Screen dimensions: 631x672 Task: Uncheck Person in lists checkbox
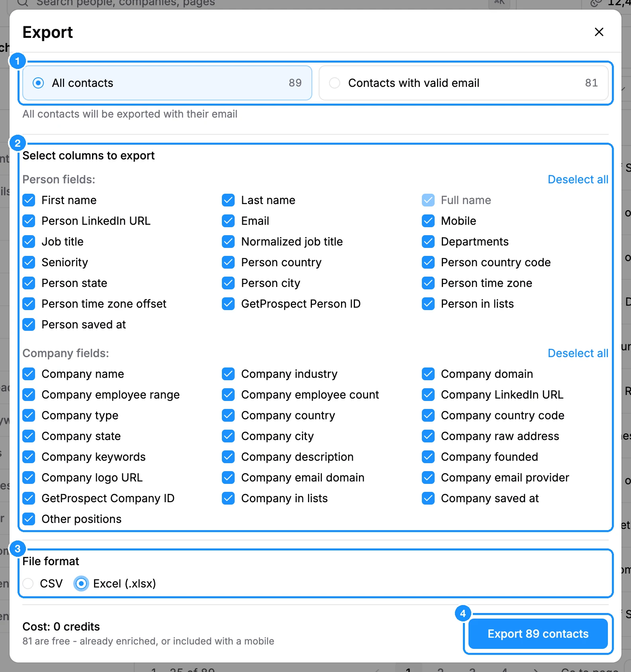tap(428, 304)
